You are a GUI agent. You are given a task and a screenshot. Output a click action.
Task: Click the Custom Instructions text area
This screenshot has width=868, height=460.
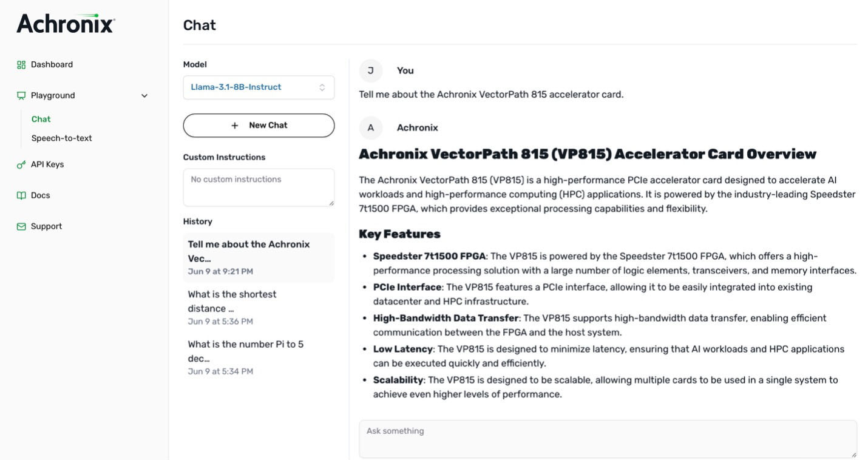[x=259, y=188]
